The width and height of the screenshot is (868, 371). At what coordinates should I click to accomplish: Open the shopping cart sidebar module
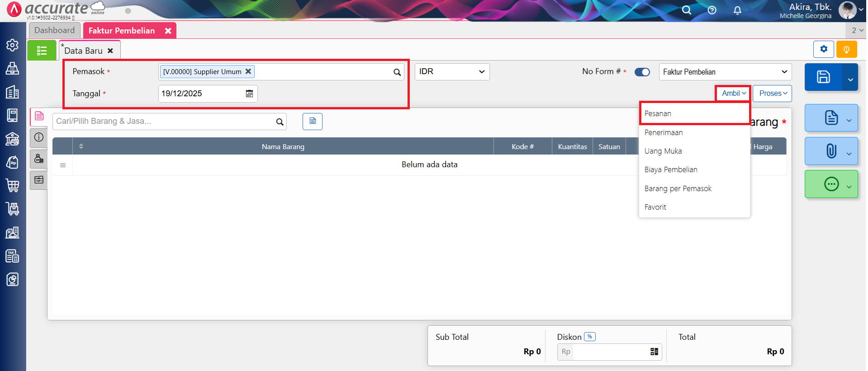click(x=12, y=185)
